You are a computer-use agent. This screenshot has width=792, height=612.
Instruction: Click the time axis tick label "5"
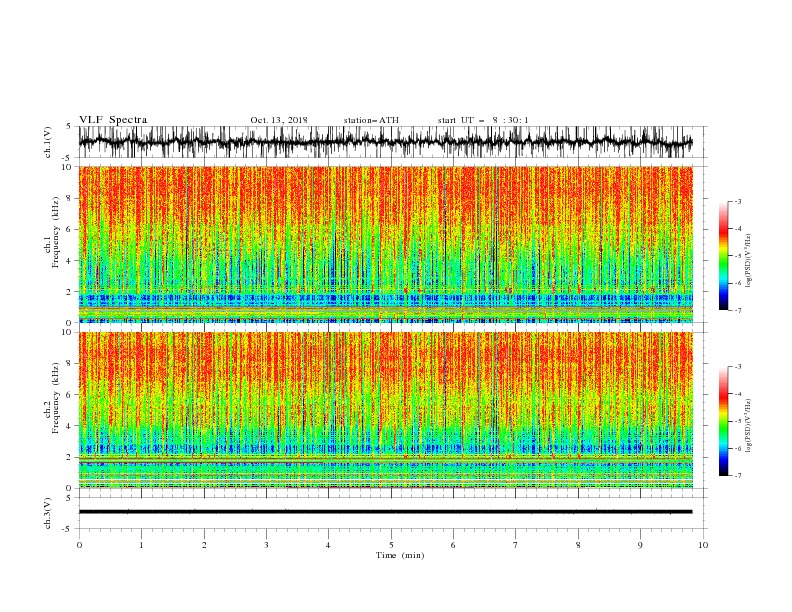point(391,545)
